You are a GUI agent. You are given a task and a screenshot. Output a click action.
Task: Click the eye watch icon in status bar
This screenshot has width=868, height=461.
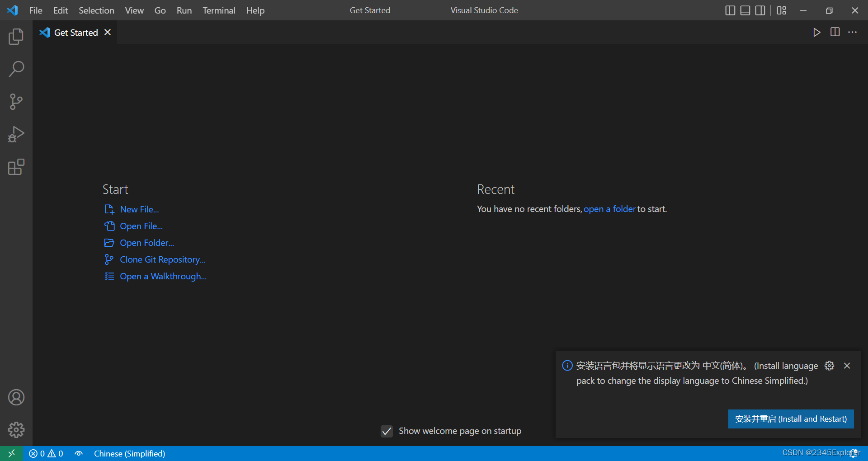79,453
